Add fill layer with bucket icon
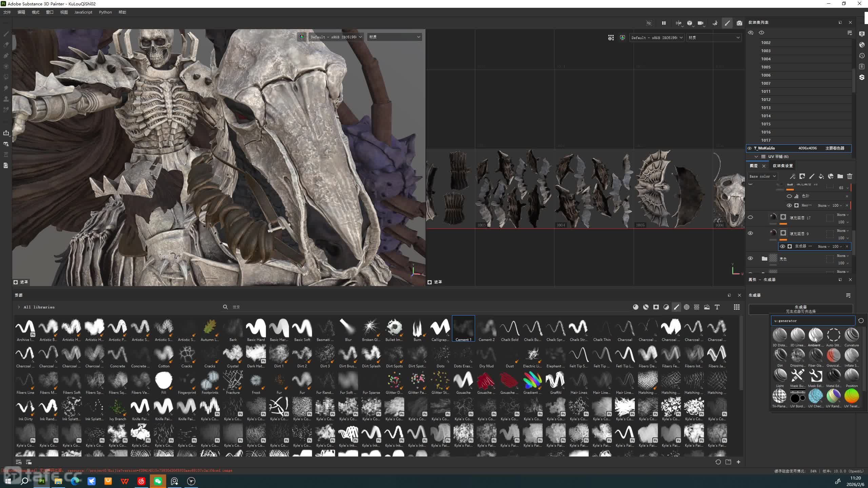 (x=821, y=176)
